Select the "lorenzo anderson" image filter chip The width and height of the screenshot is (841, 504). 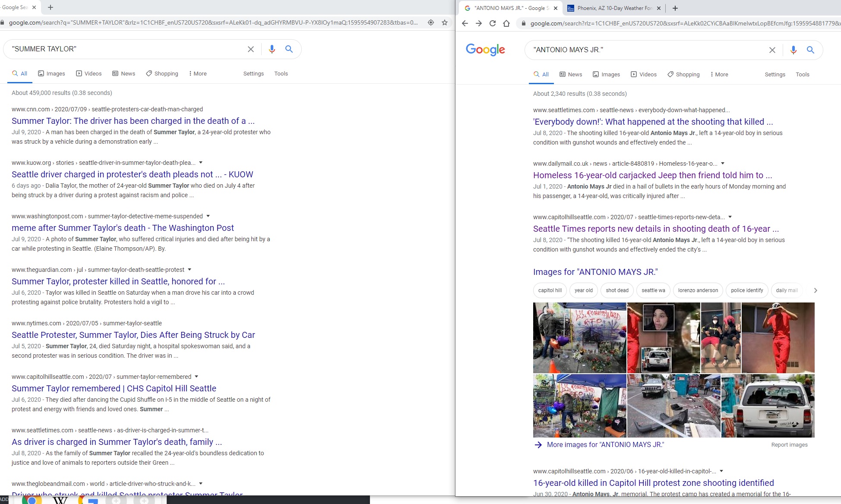click(698, 290)
